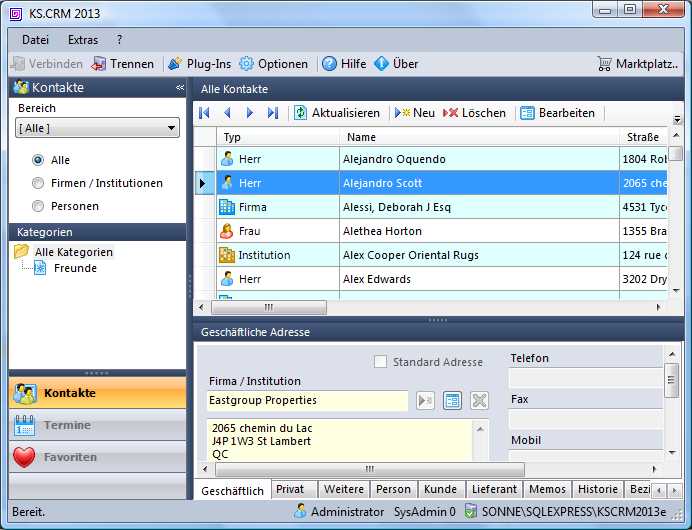Image resolution: width=692 pixels, height=530 pixels.
Task: Sort by the Straße column header
Action: point(643,137)
